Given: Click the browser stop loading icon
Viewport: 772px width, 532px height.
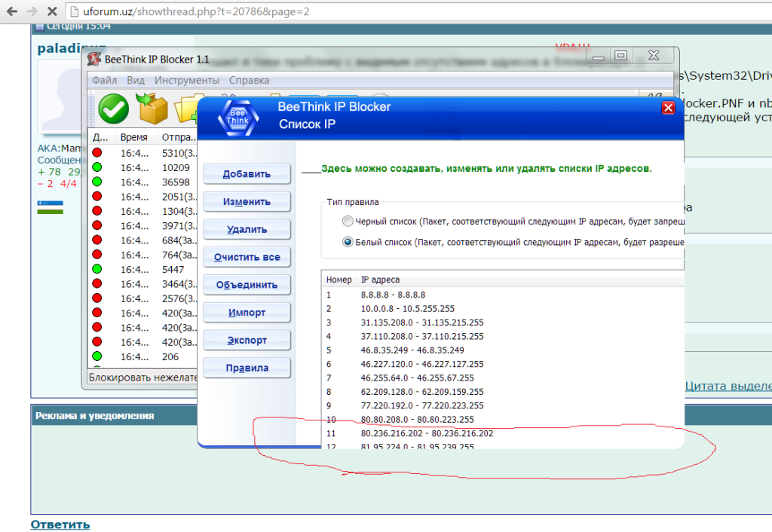Looking at the screenshot, I should [x=51, y=12].
